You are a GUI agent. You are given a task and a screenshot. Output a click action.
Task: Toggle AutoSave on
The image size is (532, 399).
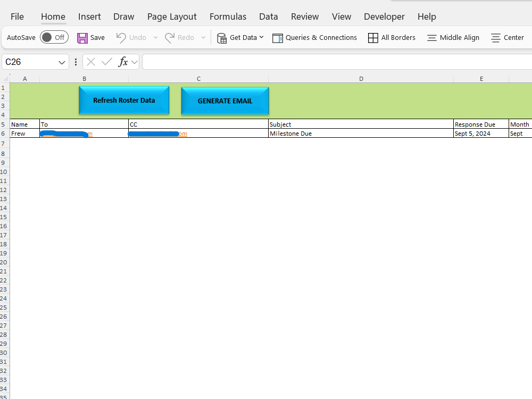click(54, 37)
